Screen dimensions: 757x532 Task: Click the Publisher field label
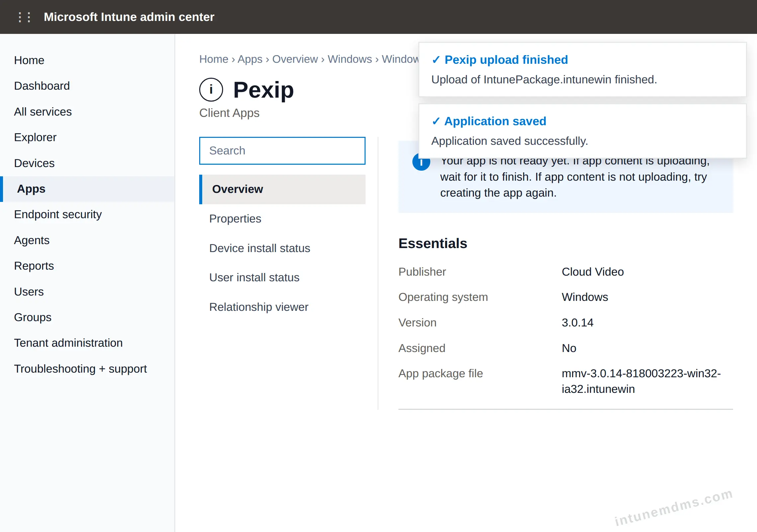click(422, 272)
